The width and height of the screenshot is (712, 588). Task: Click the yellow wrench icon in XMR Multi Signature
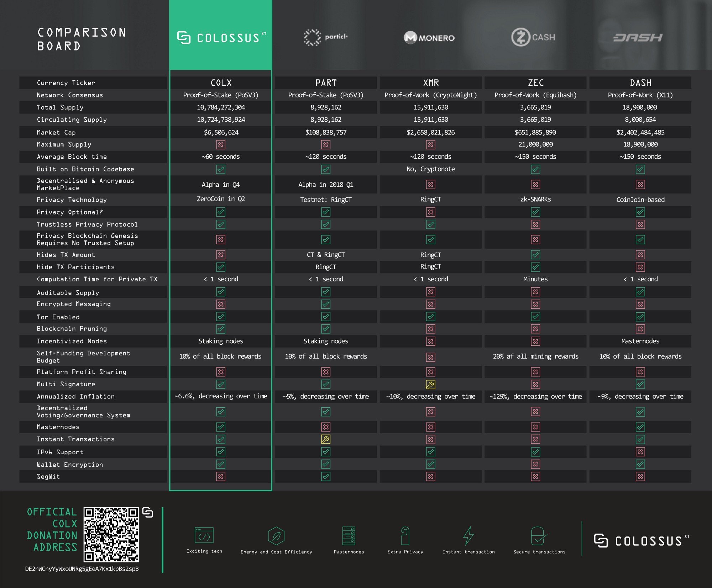(x=430, y=385)
